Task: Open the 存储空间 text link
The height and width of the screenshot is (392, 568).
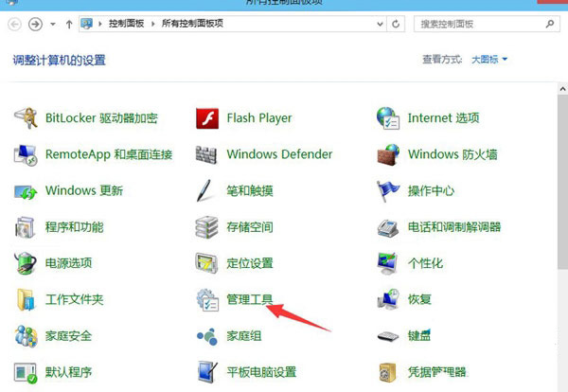Action: tap(250, 227)
